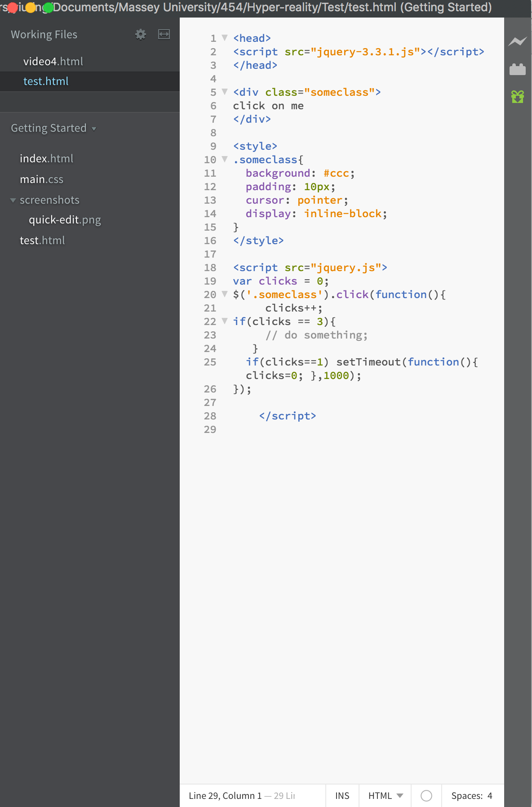The height and width of the screenshot is (807, 532).
Task: Click the closing </script> tag on line 28
Action: [288, 416]
